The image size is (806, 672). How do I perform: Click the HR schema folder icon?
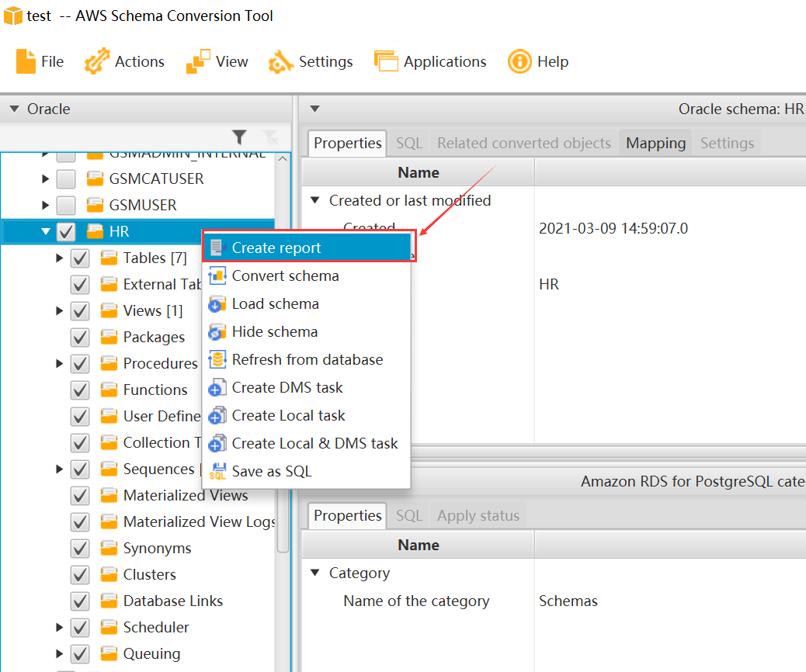(95, 231)
